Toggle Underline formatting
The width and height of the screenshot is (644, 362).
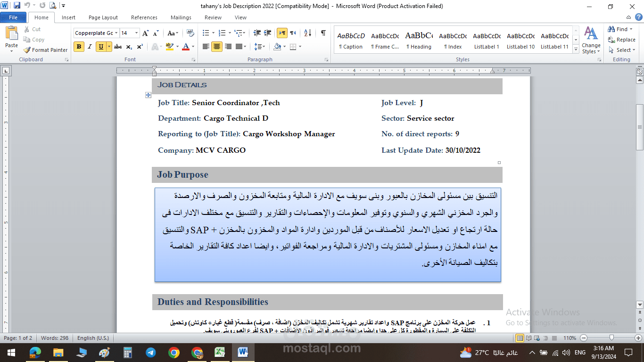tap(101, 47)
